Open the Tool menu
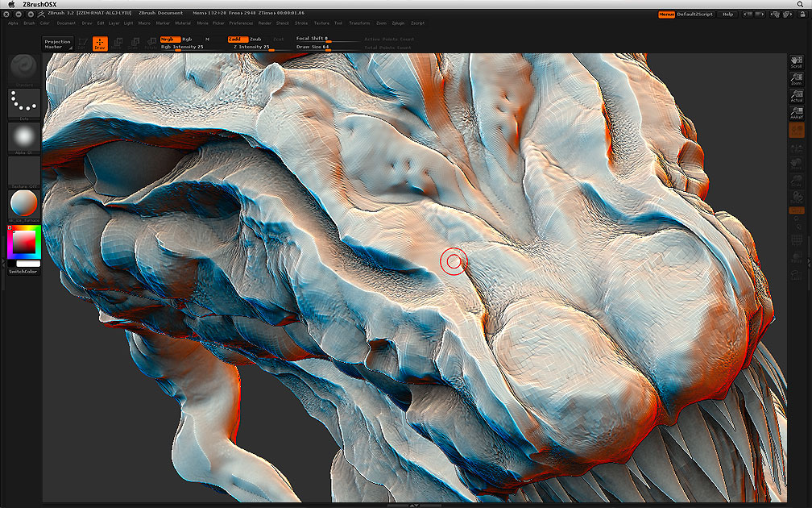Screen dimensions: 812x508 (x=338, y=23)
